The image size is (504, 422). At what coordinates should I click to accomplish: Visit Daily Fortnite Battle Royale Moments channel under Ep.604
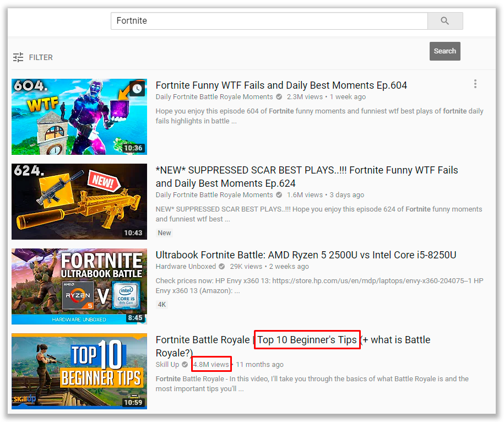click(214, 97)
